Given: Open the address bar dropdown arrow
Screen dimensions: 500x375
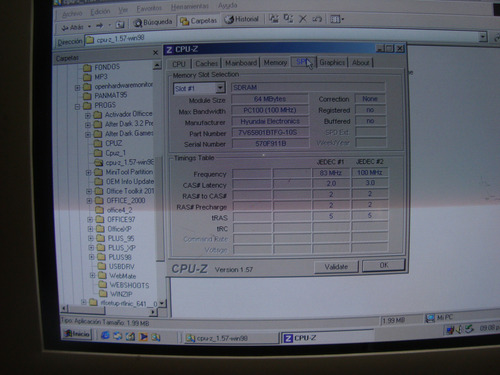Looking at the screenshot, I should [x=483, y=37].
